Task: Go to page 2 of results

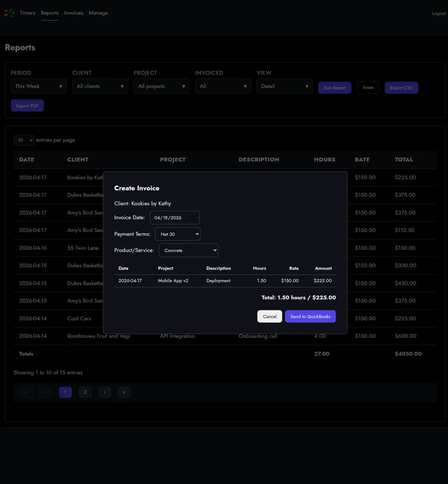Action: point(85,392)
